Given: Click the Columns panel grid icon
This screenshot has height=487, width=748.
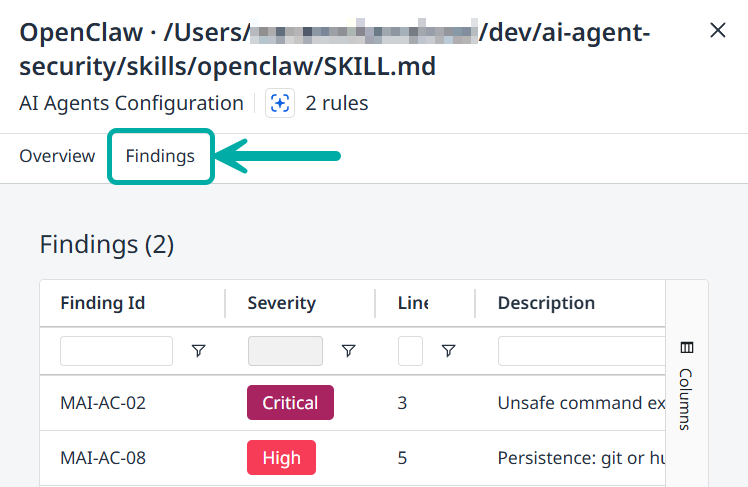Looking at the screenshot, I should coord(686,348).
